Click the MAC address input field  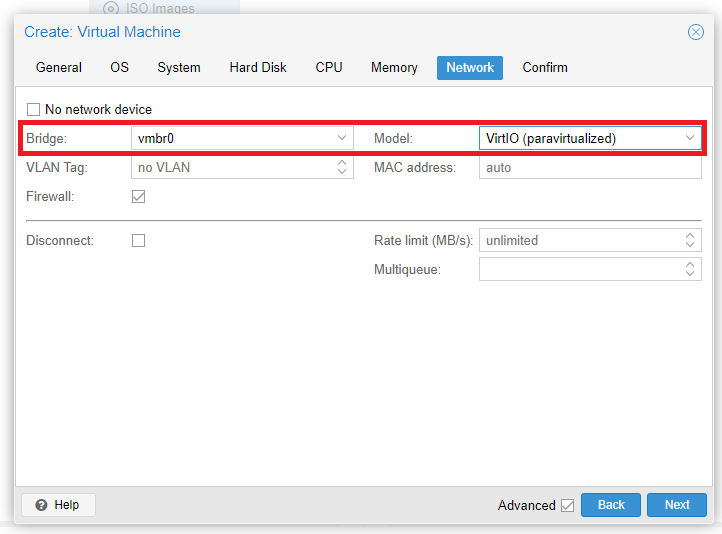click(590, 167)
